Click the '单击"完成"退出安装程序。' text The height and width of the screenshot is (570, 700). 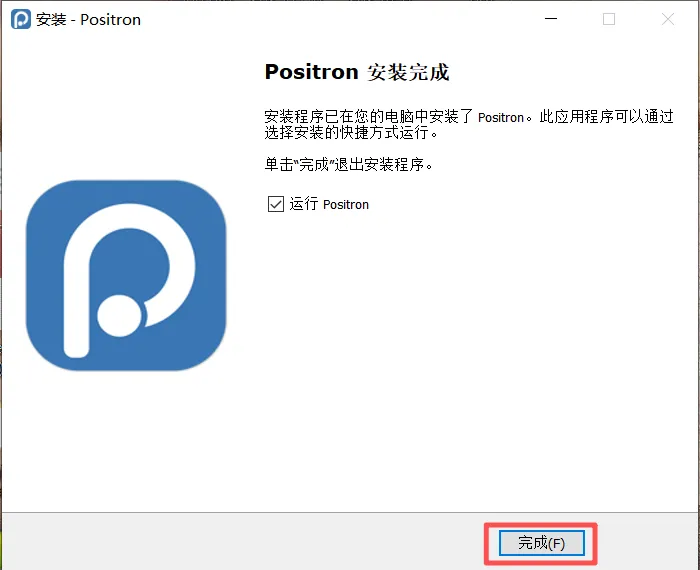(349, 164)
